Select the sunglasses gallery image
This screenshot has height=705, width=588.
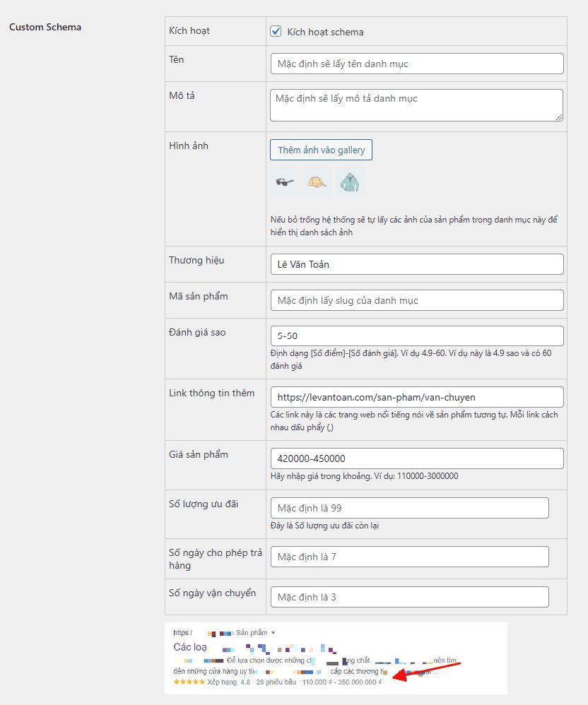click(x=284, y=183)
